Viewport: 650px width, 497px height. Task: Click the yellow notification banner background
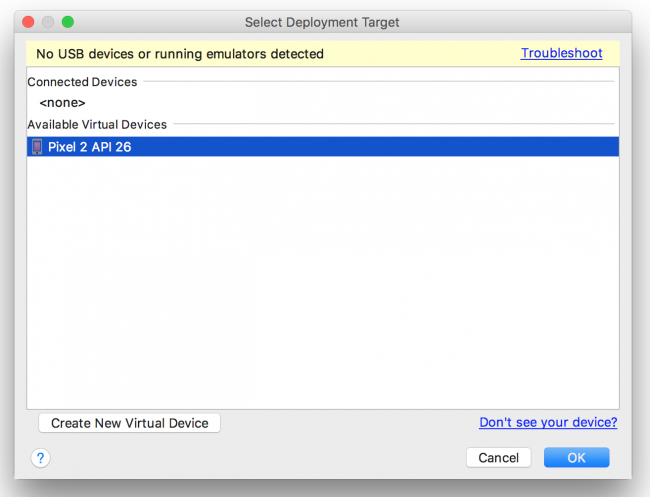[x=420, y=54]
